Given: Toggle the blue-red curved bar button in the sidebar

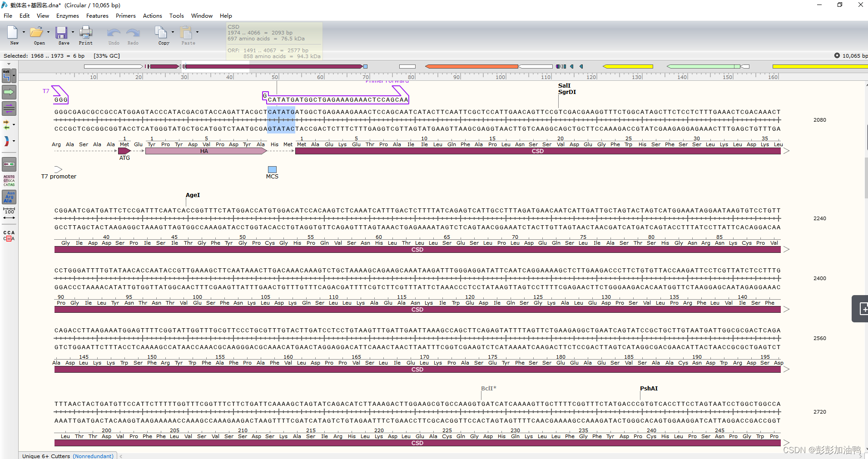Looking at the screenshot, I should 6,141.
